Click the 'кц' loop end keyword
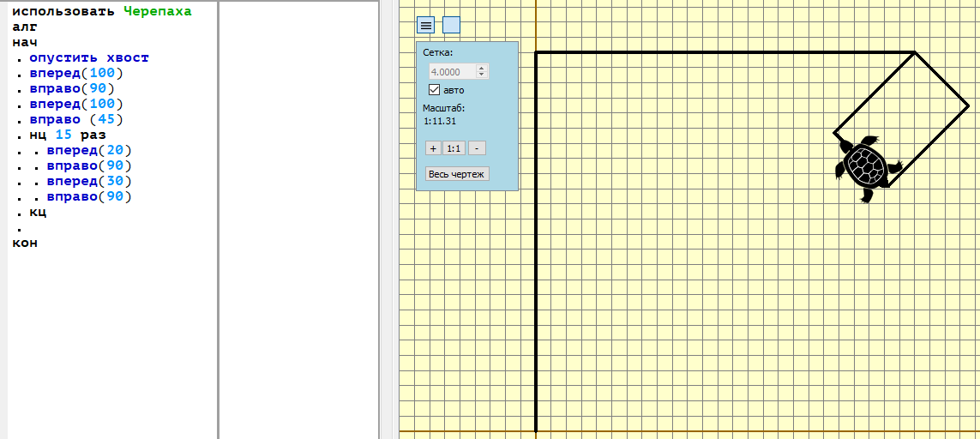Screen dimensions: 980x439 coord(38,212)
